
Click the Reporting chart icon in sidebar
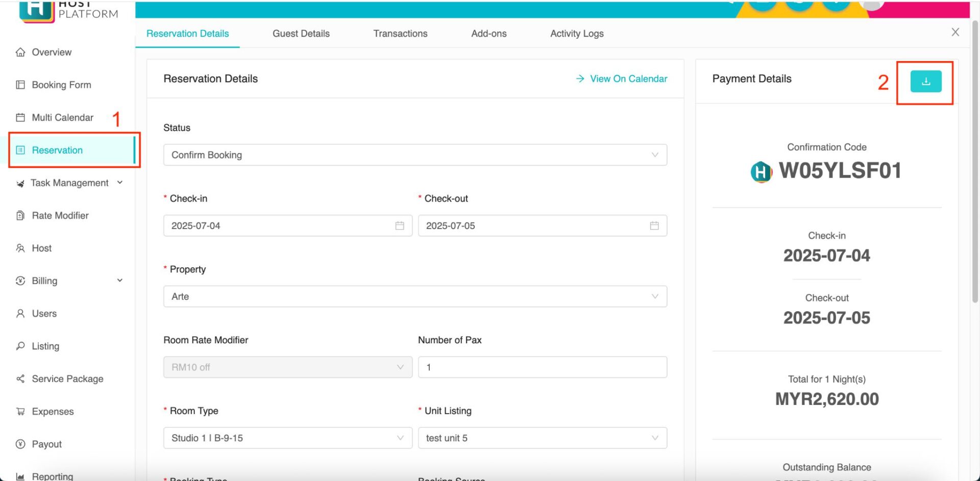(20, 476)
